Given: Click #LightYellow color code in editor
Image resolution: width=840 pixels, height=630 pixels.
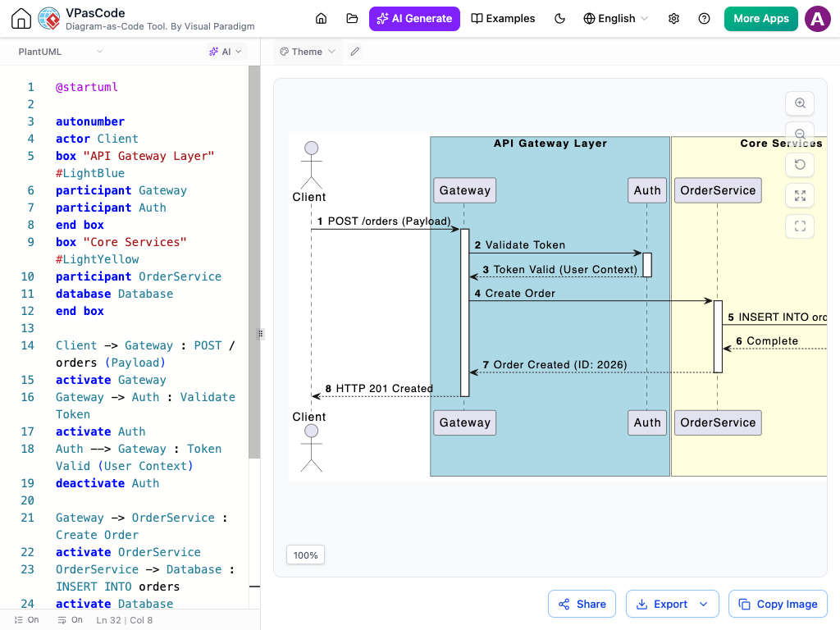Looking at the screenshot, I should pos(97,259).
